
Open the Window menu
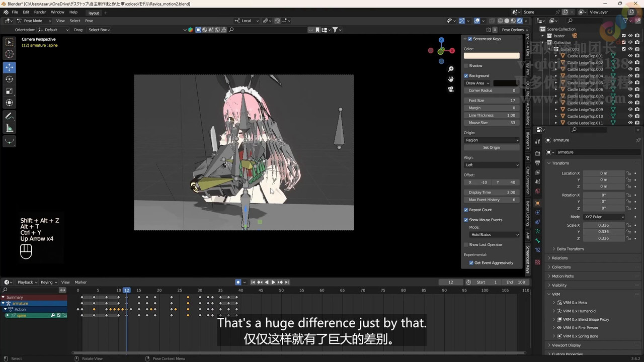[57, 12]
